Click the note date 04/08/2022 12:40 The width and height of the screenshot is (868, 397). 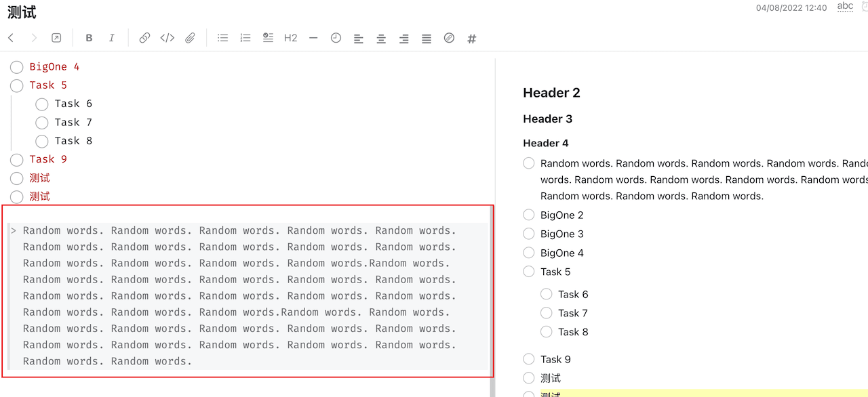[x=791, y=8]
